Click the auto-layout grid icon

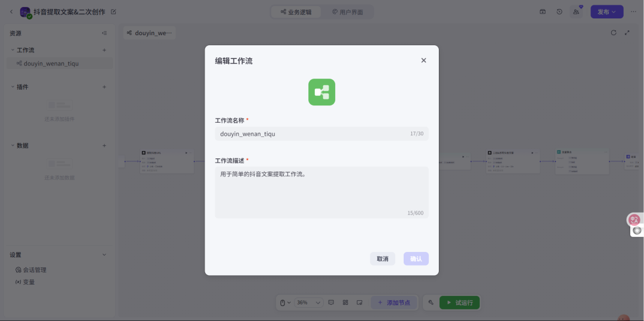345,303
